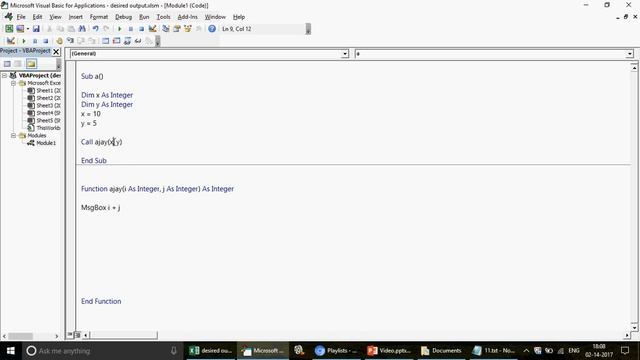Screen dimensions: 640x360
Task: Open the dropdown arrow beside Insert UserForm
Action: pyautogui.click(x=28, y=29)
